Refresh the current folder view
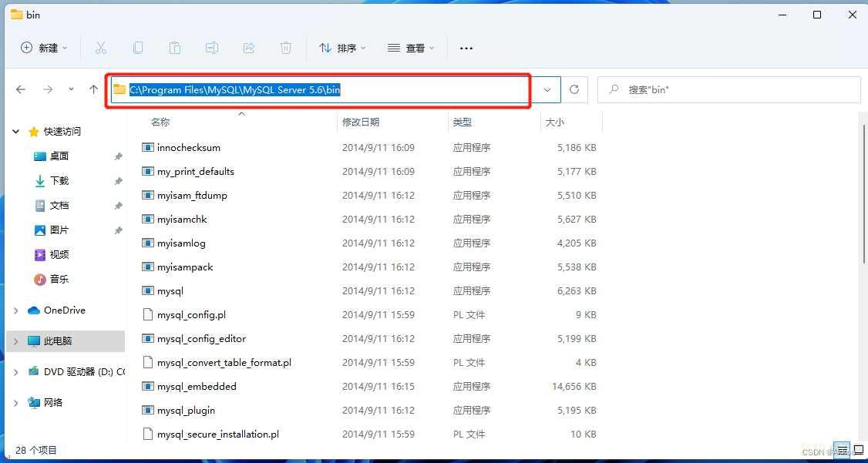868x463 pixels. tap(574, 89)
